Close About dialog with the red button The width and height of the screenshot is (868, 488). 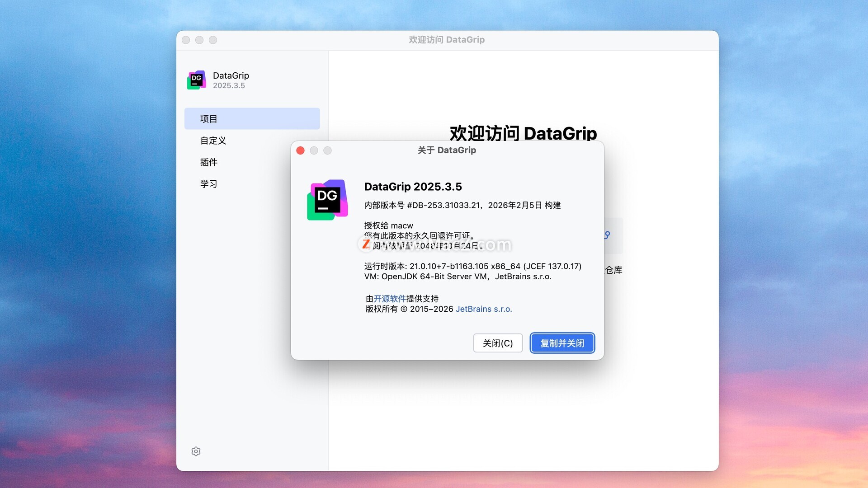(301, 150)
